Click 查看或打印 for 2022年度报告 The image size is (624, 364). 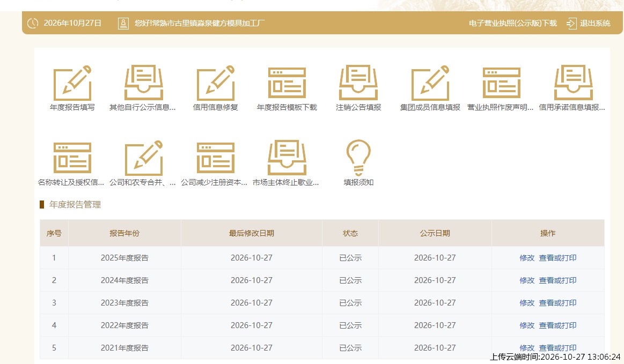(557, 325)
